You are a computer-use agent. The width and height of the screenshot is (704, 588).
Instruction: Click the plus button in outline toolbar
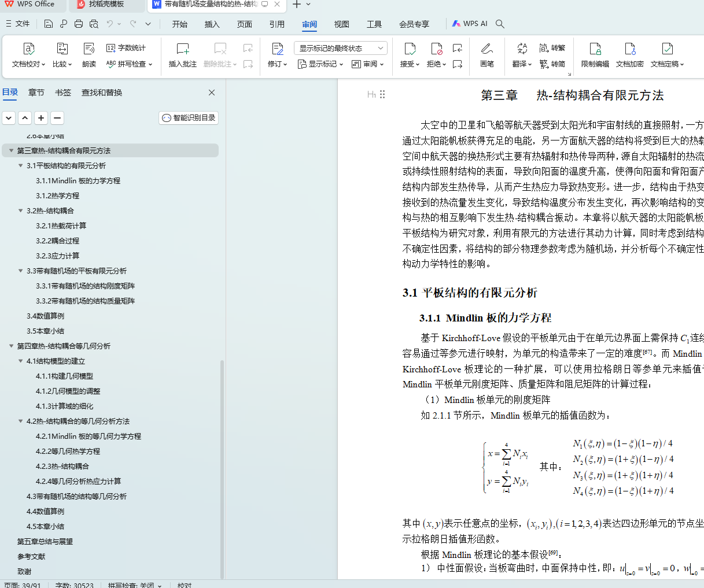41,118
